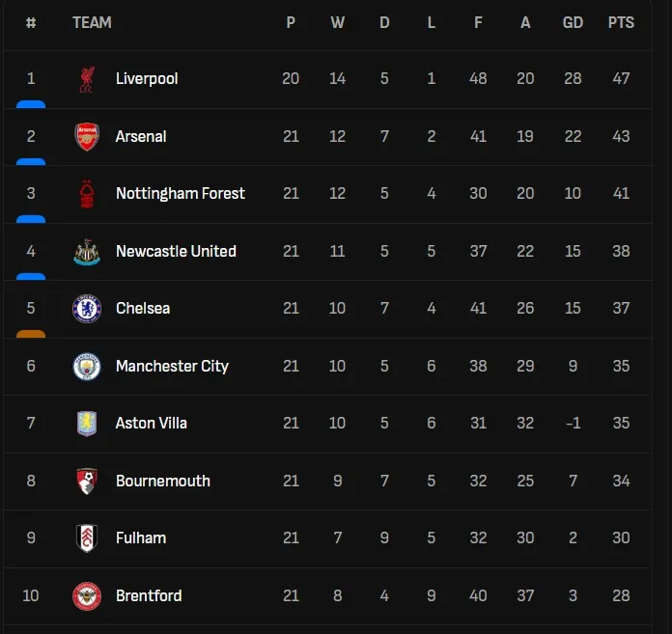Click the Liverpool club crest
The width and height of the screenshot is (672, 634).
87,79
